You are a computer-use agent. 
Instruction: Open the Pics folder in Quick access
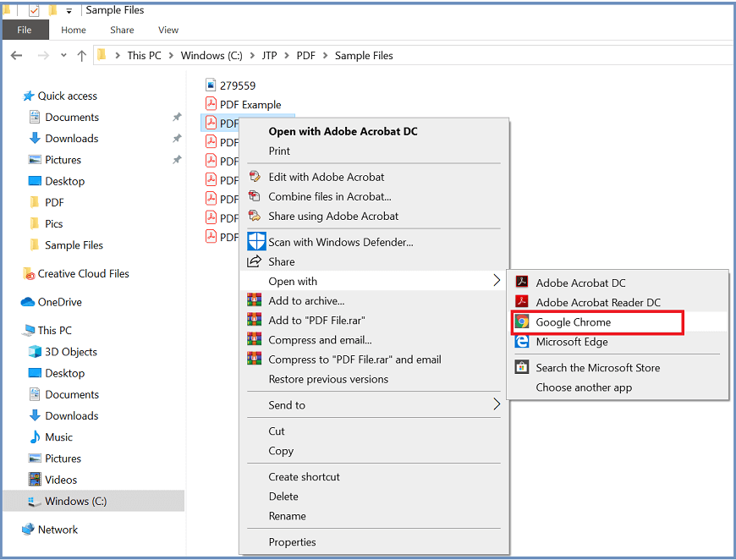click(53, 223)
